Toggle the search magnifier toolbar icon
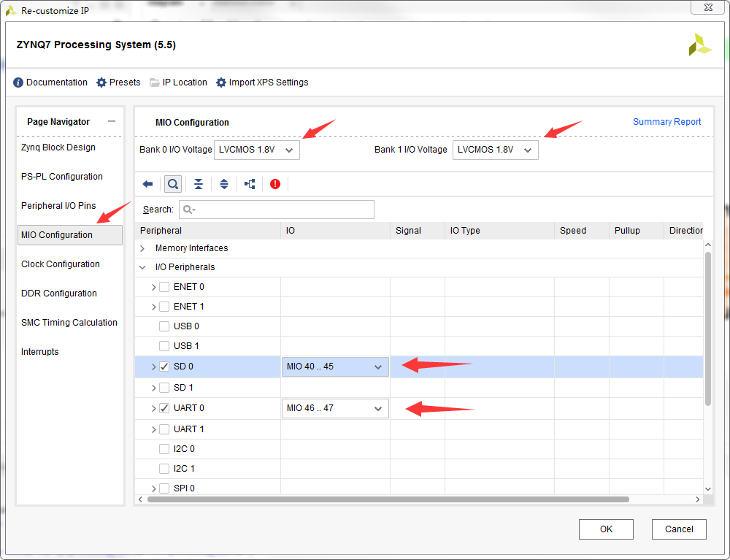This screenshot has height=560, width=730. click(173, 184)
